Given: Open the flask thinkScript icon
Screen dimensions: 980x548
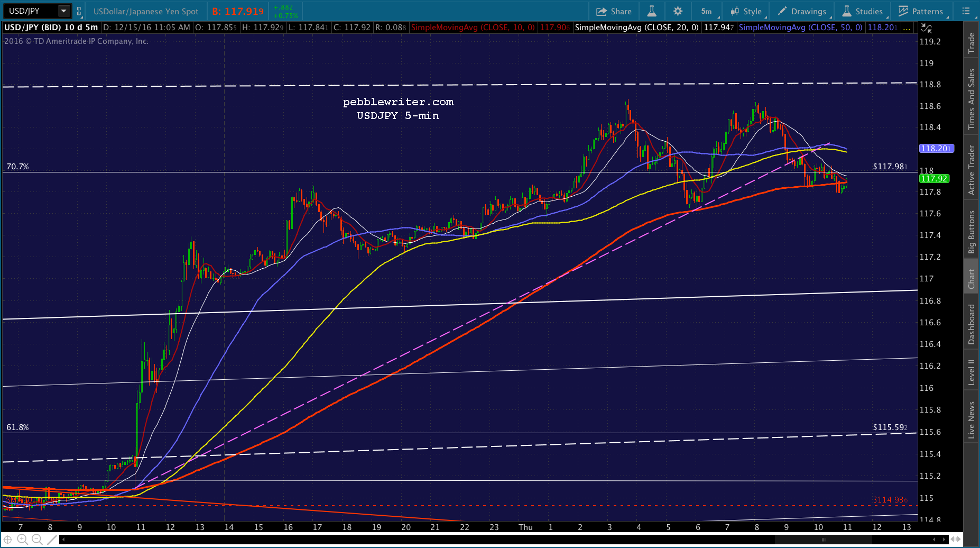Looking at the screenshot, I should pos(652,11).
